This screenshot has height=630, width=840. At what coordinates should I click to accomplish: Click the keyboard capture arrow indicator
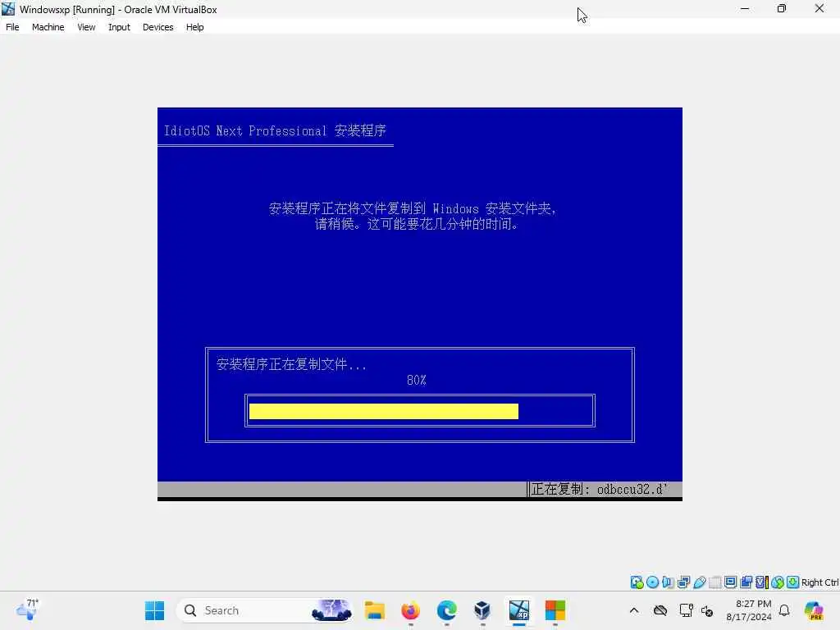click(793, 582)
